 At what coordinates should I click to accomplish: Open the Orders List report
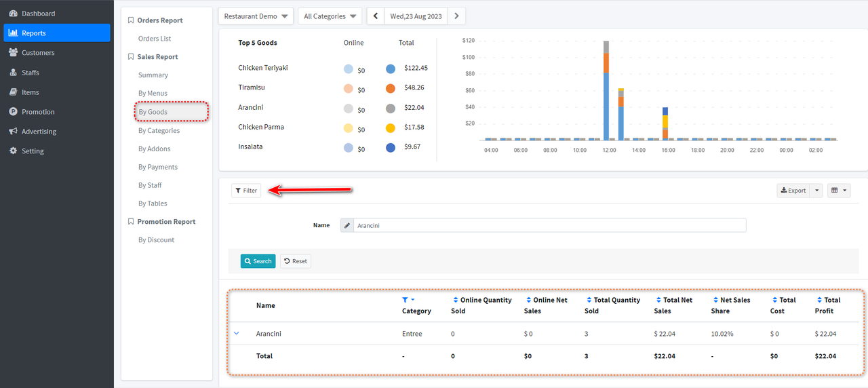tap(155, 39)
